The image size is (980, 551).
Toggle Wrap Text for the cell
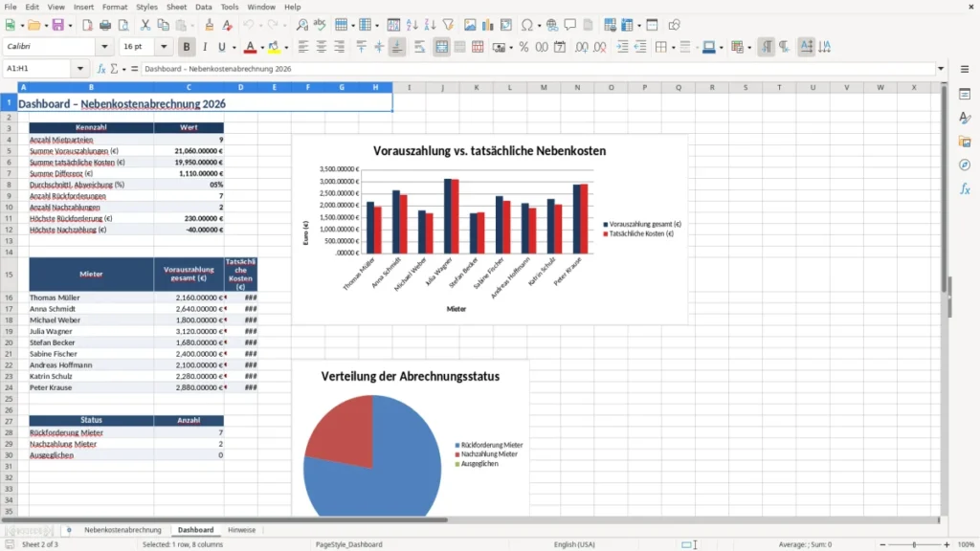pos(419,47)
